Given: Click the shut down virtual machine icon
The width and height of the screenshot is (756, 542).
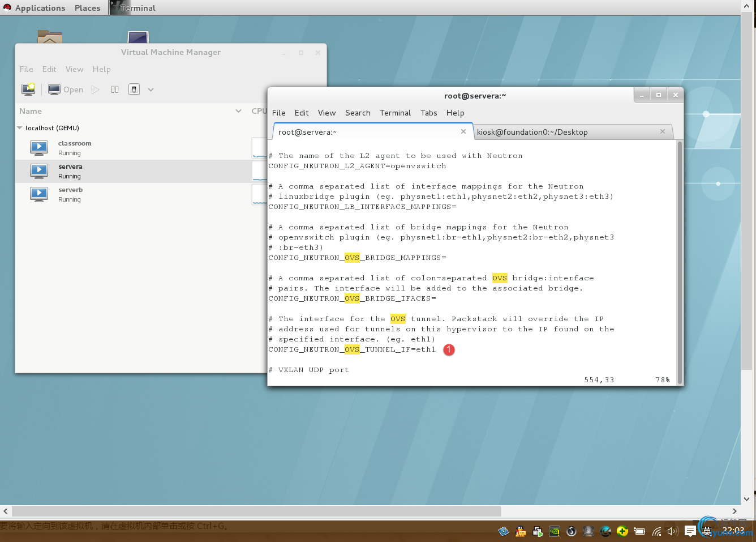Looking at the screenshot, I should pyautogui.click(x=134, y=89).
